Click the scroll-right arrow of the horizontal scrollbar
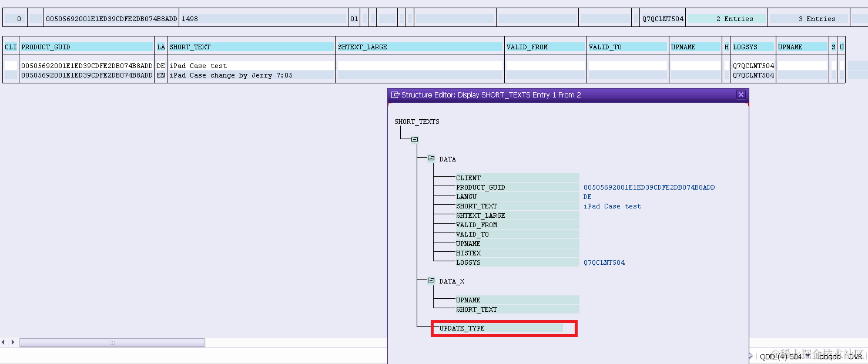The image size is (868, 364). [x=12, y=342]
